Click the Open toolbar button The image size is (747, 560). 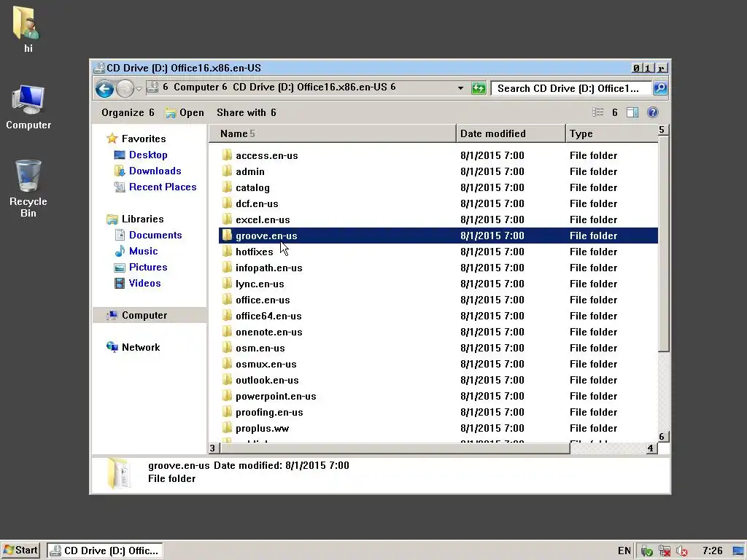click(x=185, y=113)
